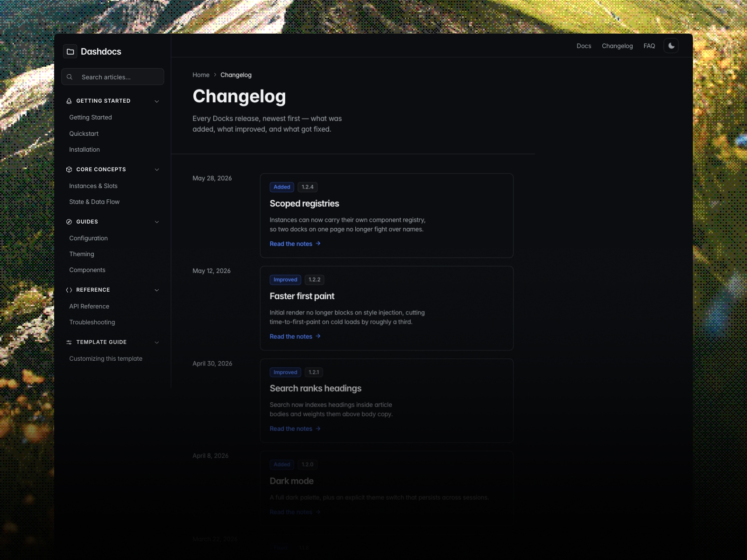Click the breadcrumb chevron separator after Home

[215, 75]
